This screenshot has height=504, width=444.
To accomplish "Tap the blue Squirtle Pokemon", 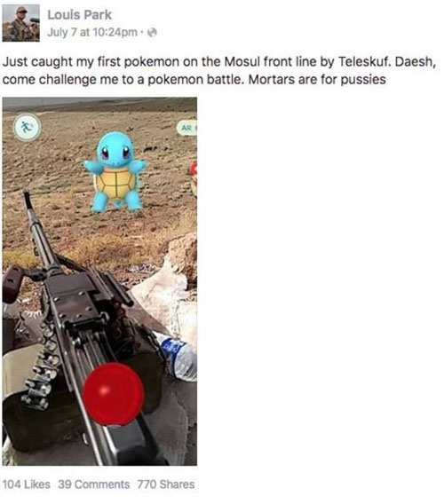I will tap(115, 171).
